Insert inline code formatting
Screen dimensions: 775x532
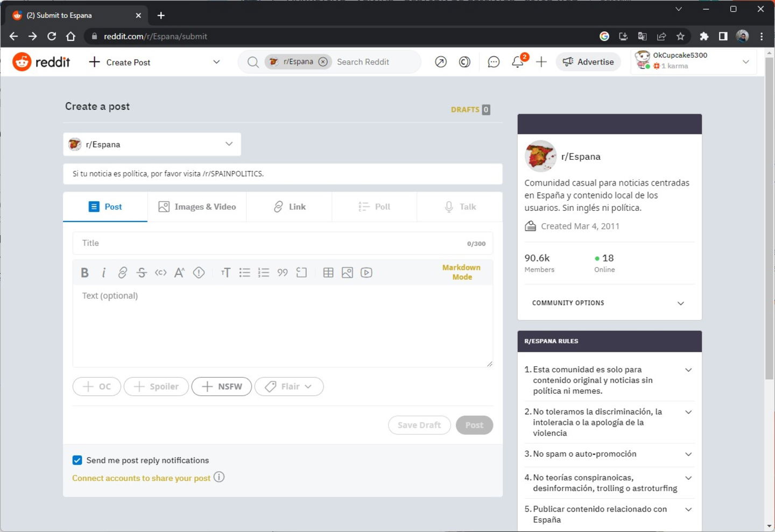pos(160,273)
